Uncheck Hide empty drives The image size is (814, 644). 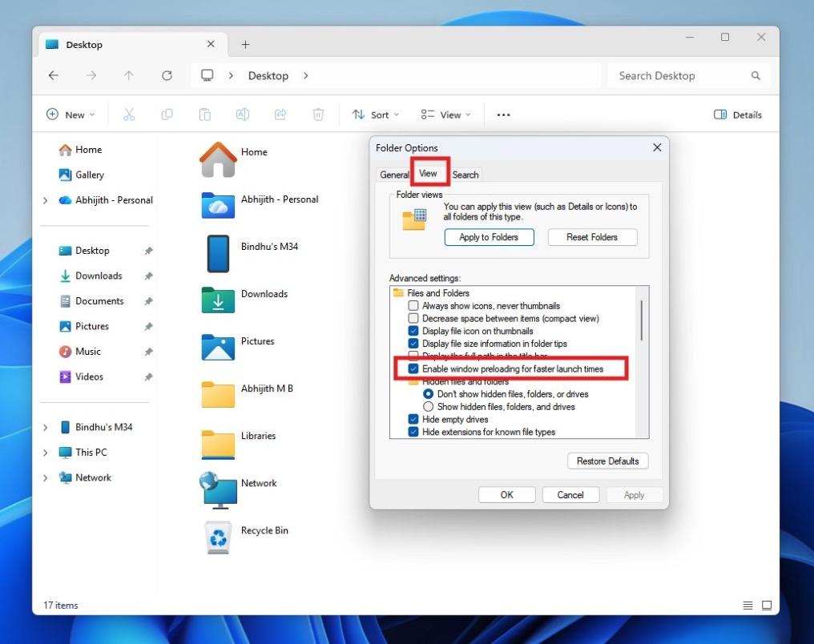(413, 419)
